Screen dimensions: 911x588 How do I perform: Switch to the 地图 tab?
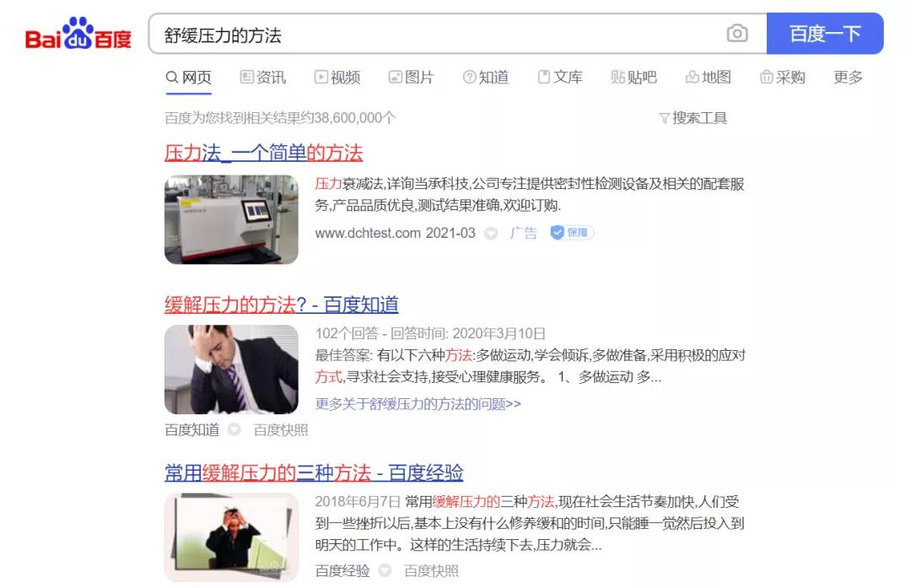click(x=709, y=77)
